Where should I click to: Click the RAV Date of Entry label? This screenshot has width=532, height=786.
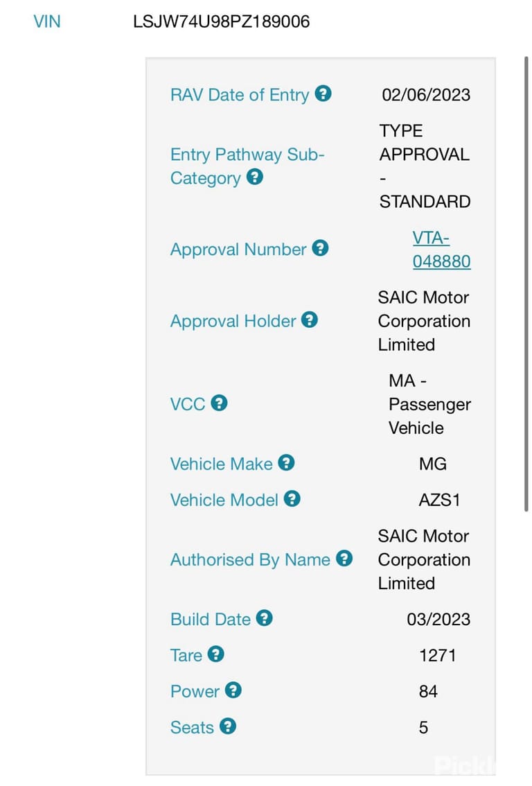(x=240, y=95)
